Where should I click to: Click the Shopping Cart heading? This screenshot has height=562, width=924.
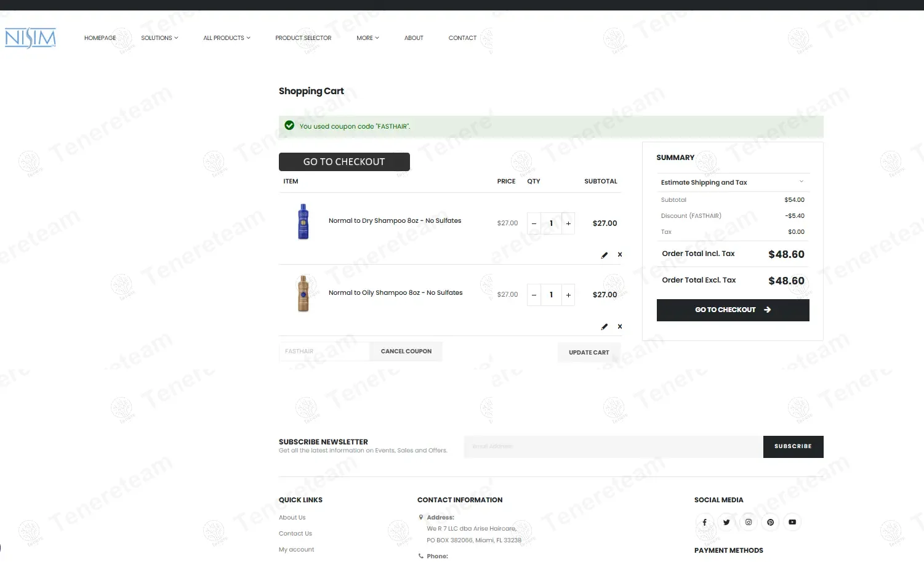click(311, 92)
